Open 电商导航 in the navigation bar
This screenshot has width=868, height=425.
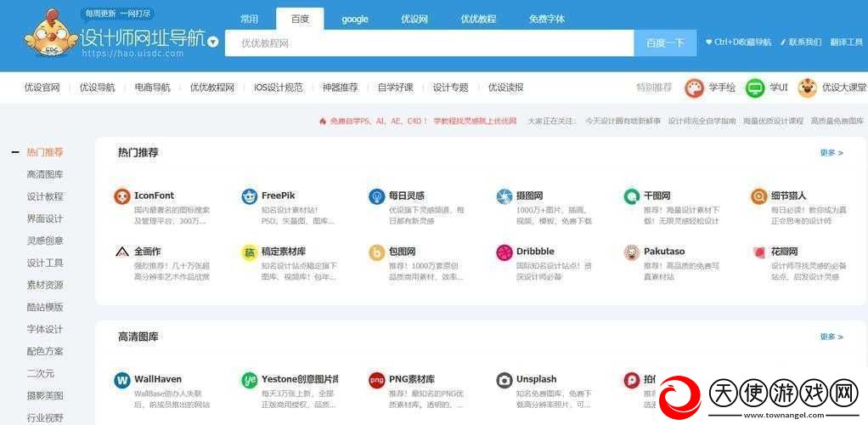(x=153, y=88)
